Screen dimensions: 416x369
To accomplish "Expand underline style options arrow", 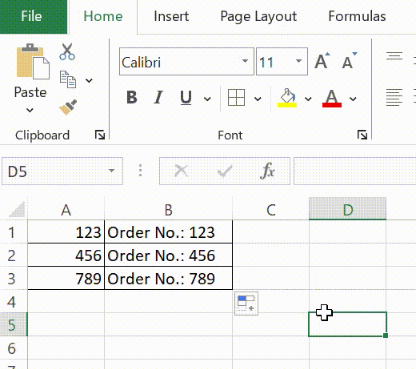I will coord(207,99).
